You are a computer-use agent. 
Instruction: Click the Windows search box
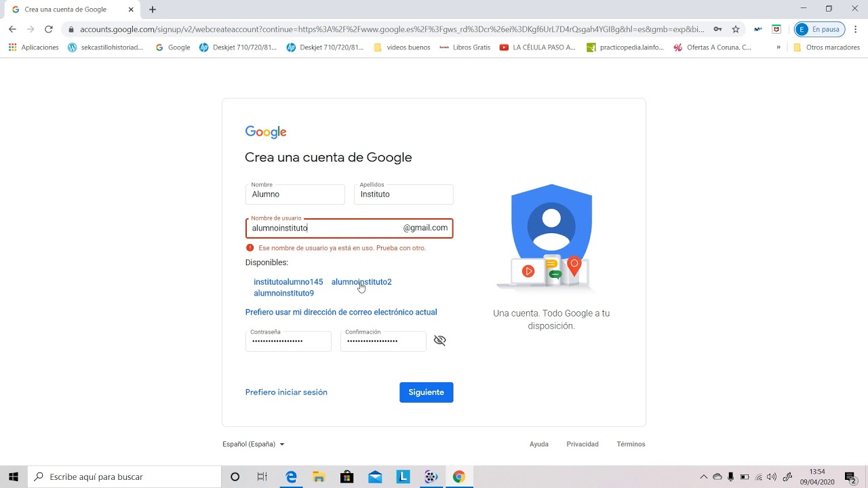[125, 477]
